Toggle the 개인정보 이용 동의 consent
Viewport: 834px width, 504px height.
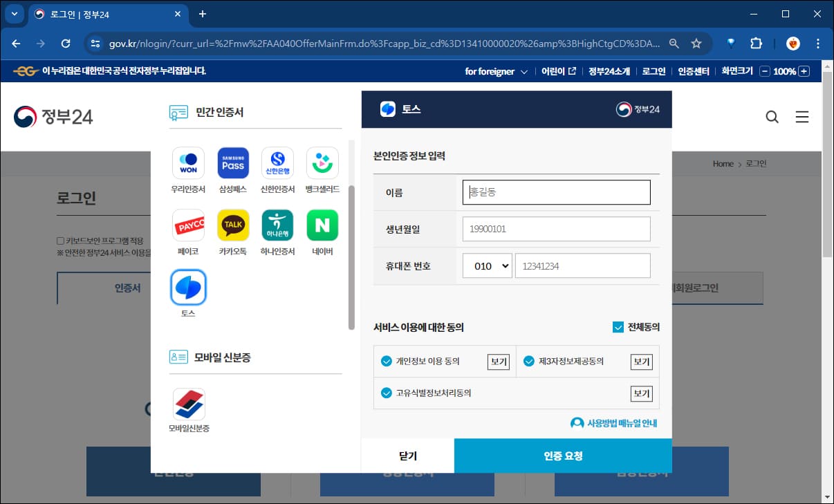click(x=386, y=361)
